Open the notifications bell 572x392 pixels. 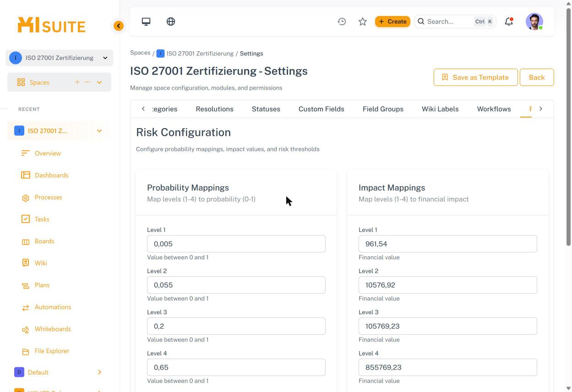509,21
